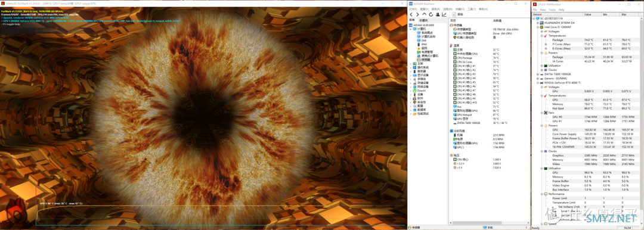Screen dimensions: 644x230
Task: Expand 主板 node in AIDA64 tree
Action: pos(410,64)
